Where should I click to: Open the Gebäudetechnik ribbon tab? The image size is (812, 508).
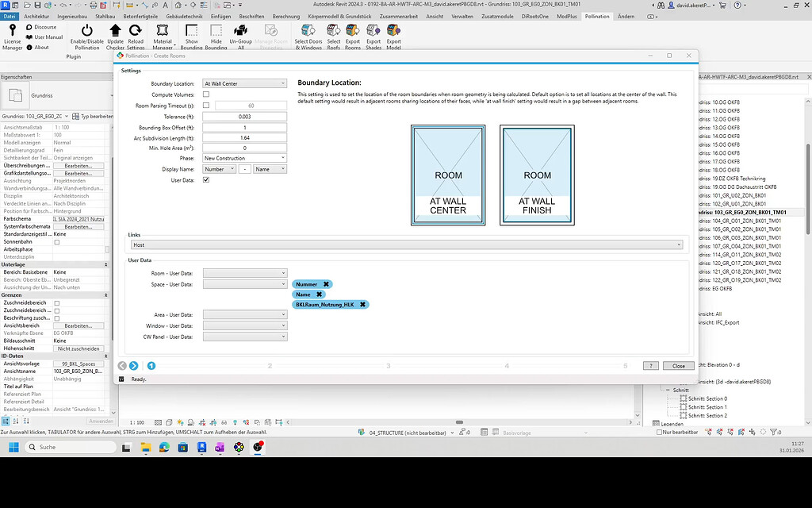(x=184, y=16)
